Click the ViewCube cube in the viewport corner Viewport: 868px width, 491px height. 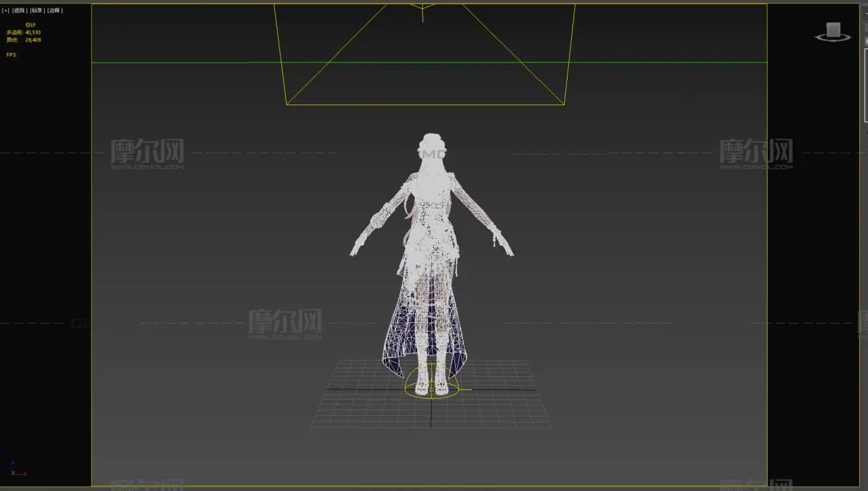pyautogui.click(x=833, y=31)
